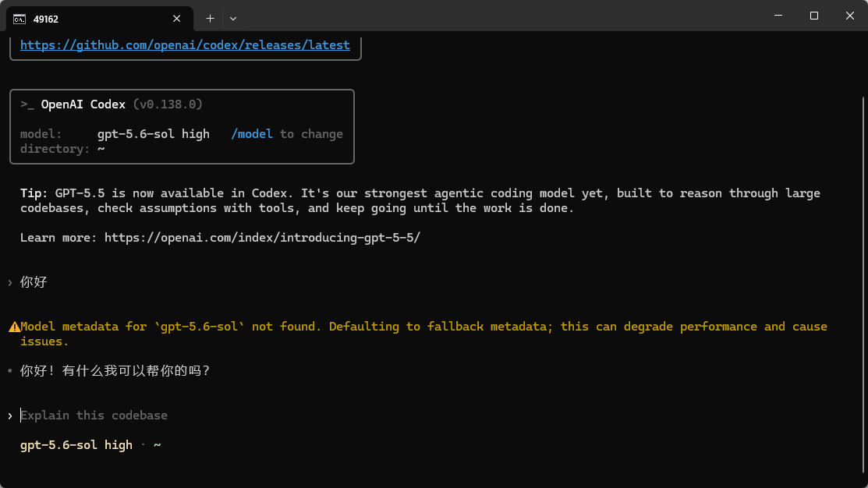Open a new terminal tab with plus icon

pyautogui.click(x=210, y=18)
